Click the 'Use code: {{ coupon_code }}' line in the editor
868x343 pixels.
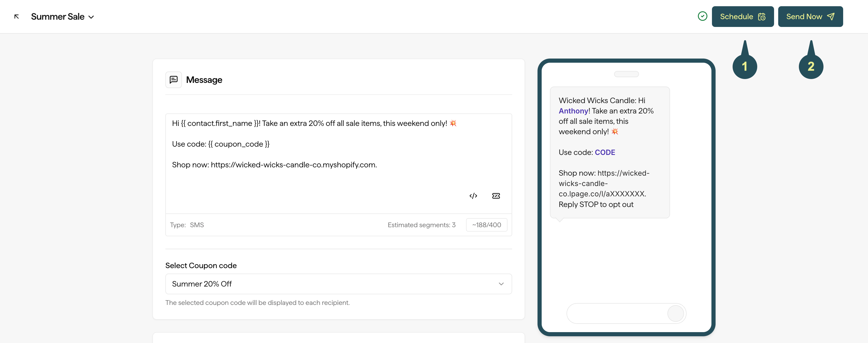click(x=220, y=144)
